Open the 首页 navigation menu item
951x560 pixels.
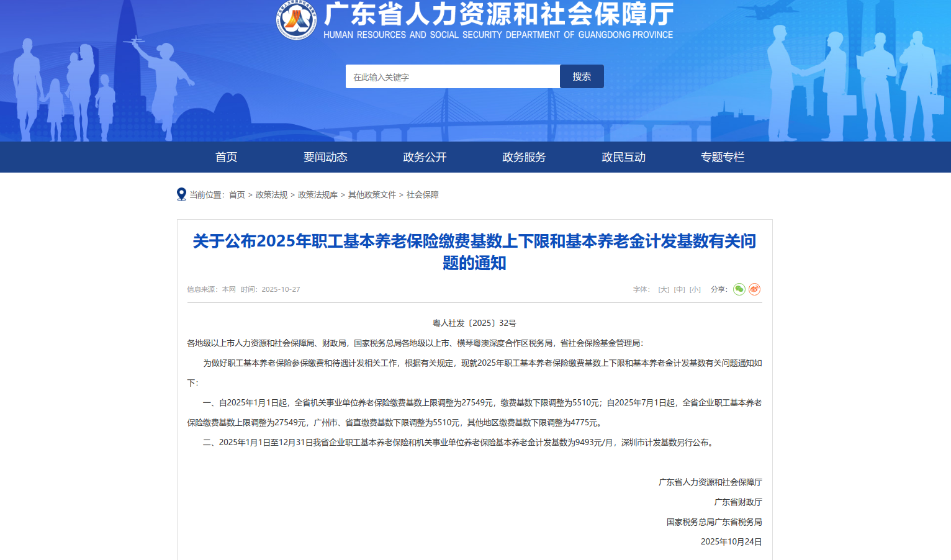[x=226, y=157]
